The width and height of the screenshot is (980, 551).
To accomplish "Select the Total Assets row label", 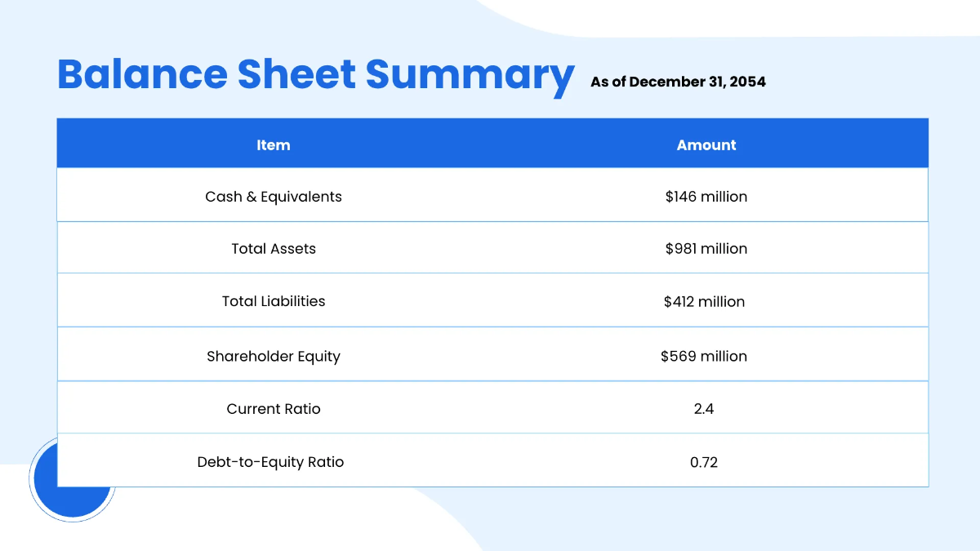I will (274, 248).
